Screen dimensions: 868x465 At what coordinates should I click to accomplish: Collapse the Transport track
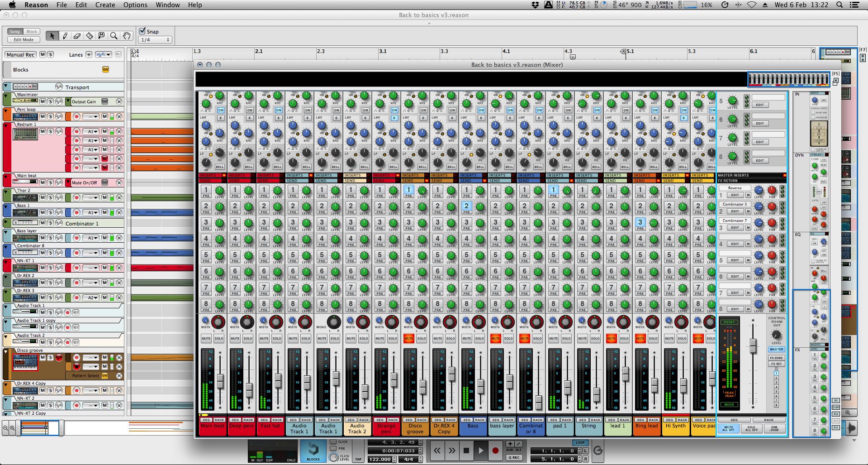pos(6,85)
